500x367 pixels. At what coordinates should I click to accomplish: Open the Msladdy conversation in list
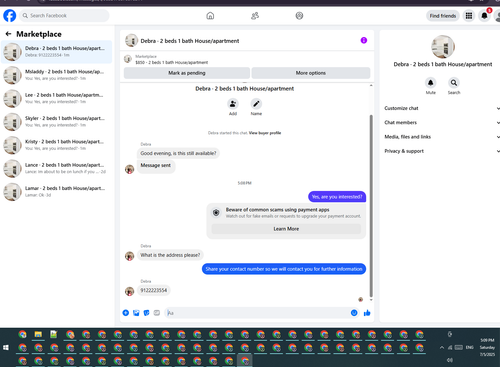tap(57, 75)
